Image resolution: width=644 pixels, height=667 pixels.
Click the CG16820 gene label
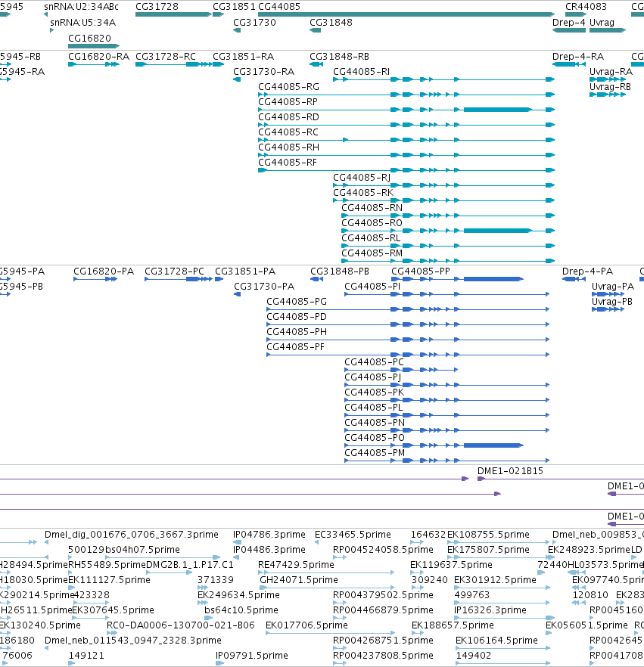[x=89, y=39]
